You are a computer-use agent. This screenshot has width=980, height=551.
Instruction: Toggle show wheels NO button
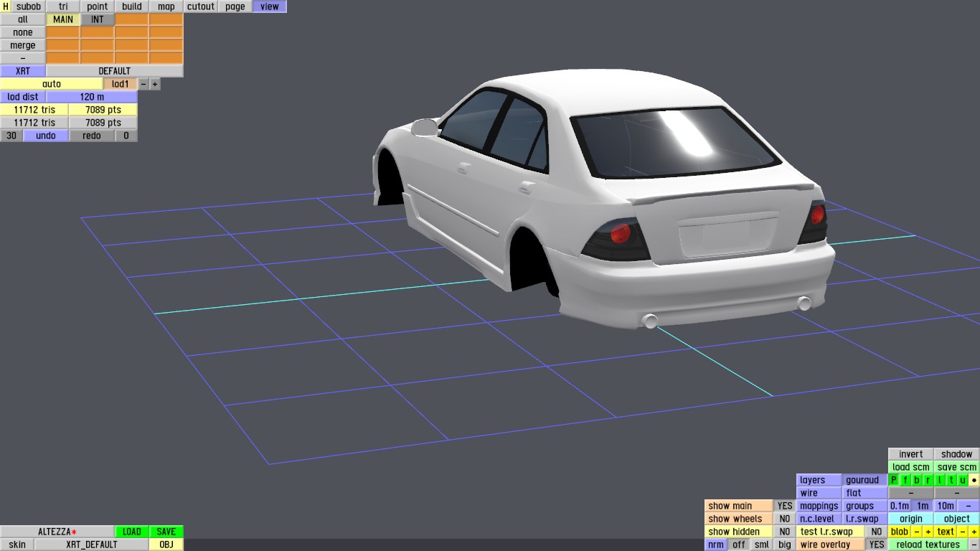click(785, 519)
